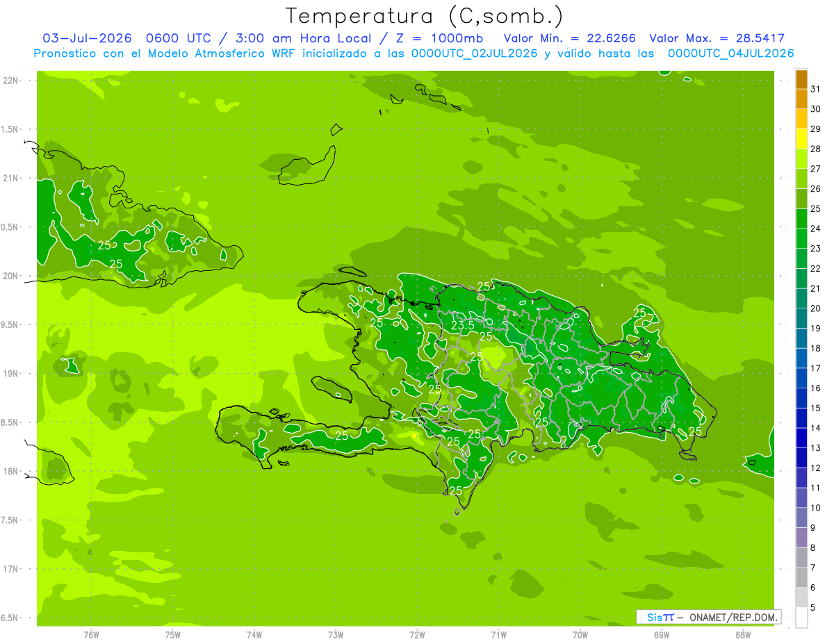834x644 pixels.
Task: Click the "19N" latitude axis label
Action: [x=11, y=374]
